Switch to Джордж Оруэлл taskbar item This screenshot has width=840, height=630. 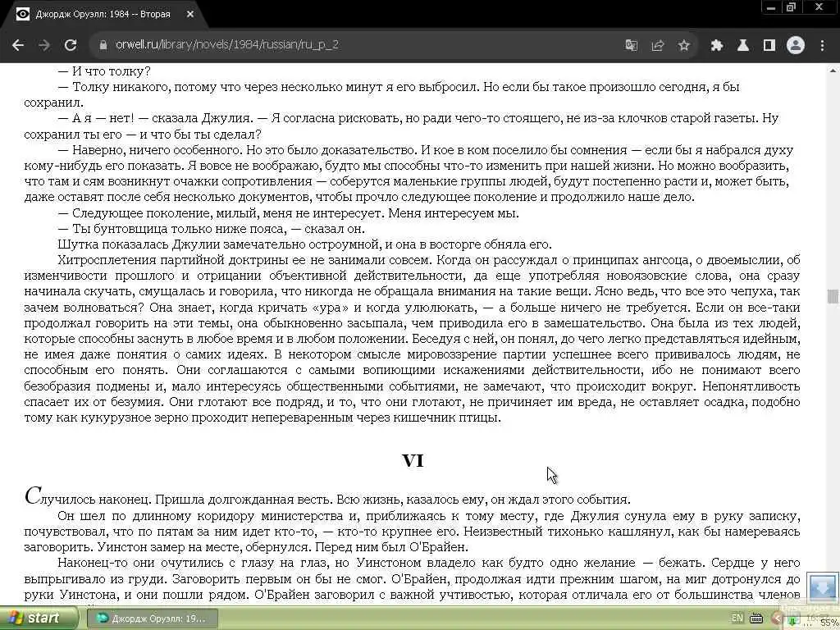pyautogui.click(x=153, y=619)
